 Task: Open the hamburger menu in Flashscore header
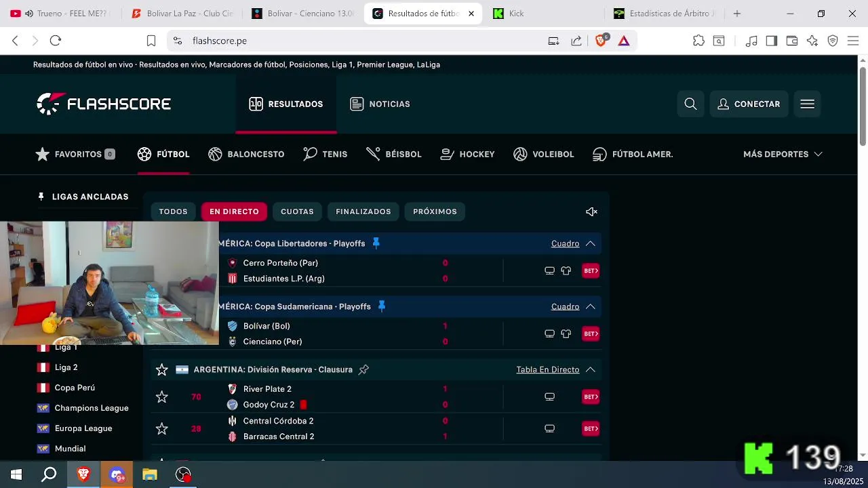[x=807, y=104]
